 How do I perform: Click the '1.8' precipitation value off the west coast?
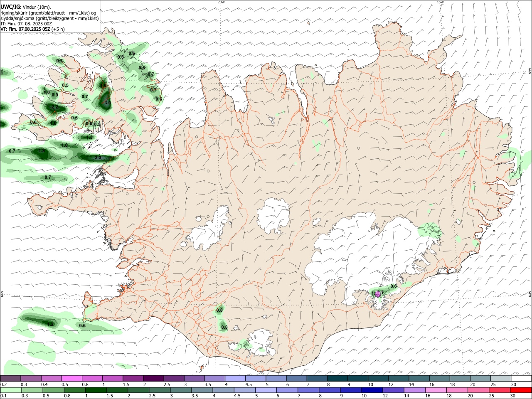click(x=42, y=151)
